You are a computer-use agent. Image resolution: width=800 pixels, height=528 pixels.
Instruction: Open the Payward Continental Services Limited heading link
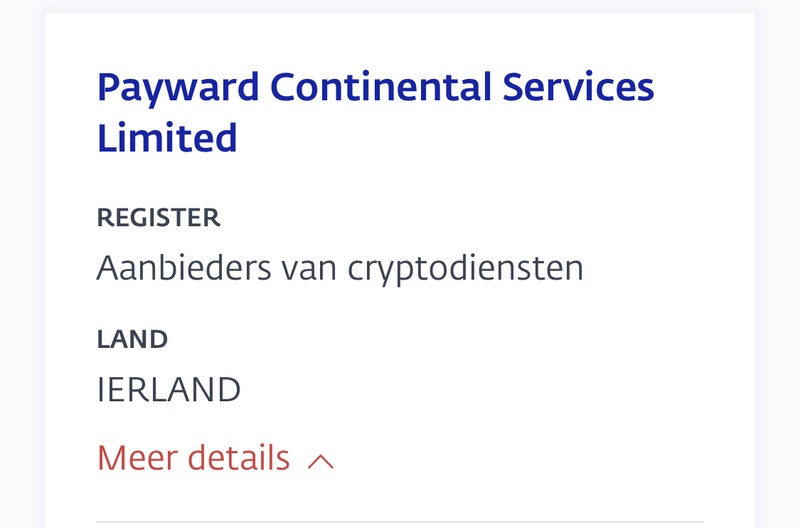click(x=375, y=112)
